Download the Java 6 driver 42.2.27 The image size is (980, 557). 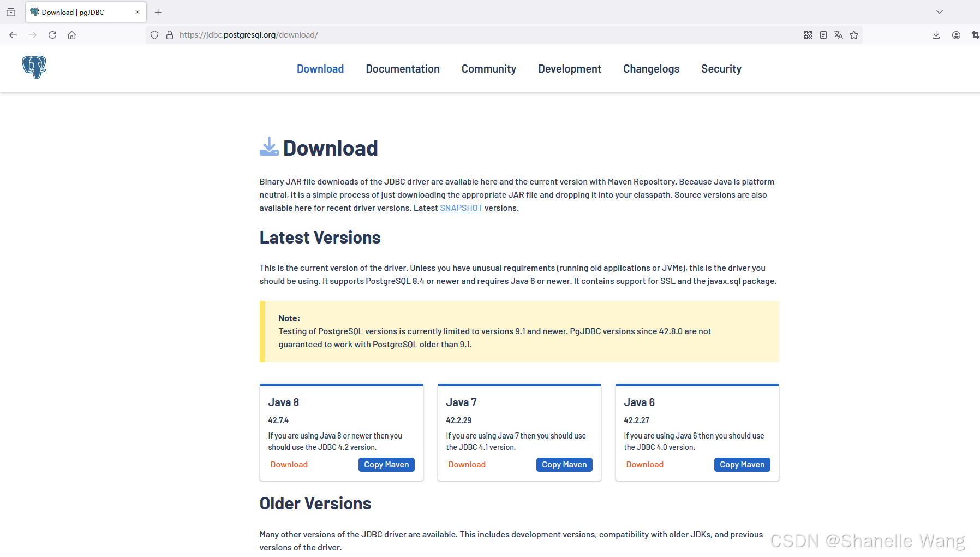645,465
